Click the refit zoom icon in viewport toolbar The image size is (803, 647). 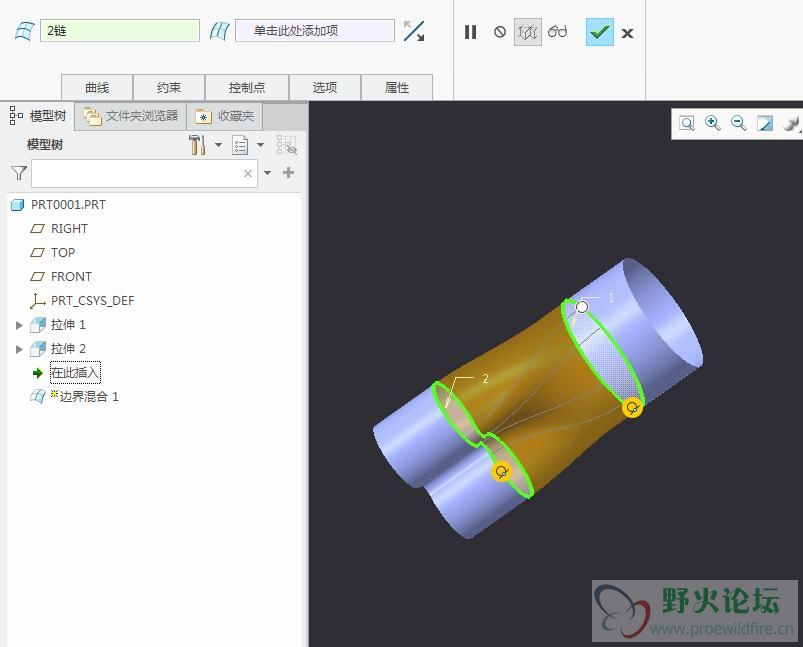[686, 123]
